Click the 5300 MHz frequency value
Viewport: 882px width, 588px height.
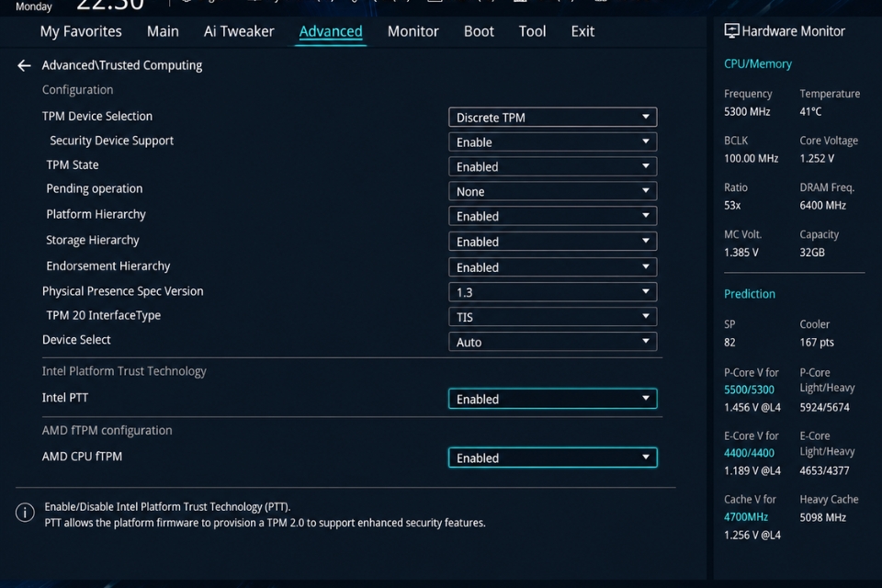[x=747, y=111]
